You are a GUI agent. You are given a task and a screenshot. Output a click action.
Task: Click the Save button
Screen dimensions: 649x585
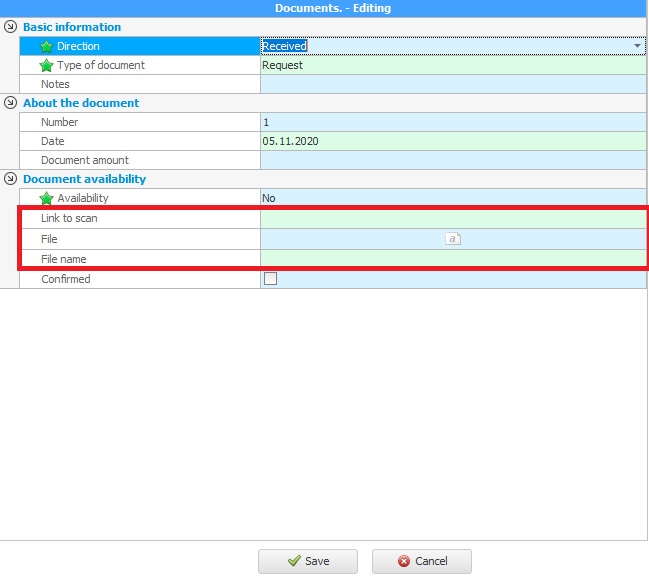coord(308,561)
